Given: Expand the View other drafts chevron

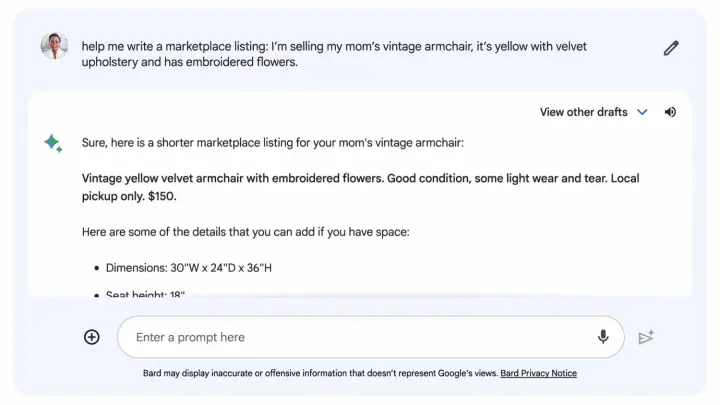Looking at the screenshot, I should [x=642, y=112].
